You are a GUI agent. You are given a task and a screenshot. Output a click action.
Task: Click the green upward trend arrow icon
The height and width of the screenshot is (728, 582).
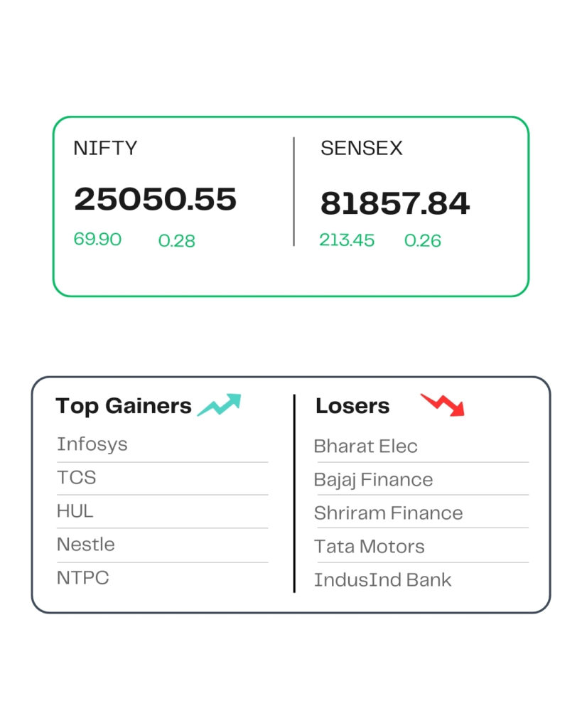click(219, 405)
